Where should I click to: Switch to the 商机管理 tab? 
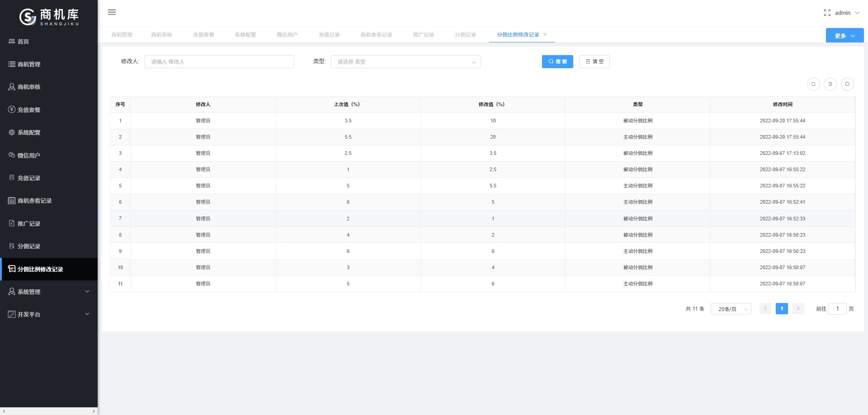pyautogui.click(x=122, y=35)
